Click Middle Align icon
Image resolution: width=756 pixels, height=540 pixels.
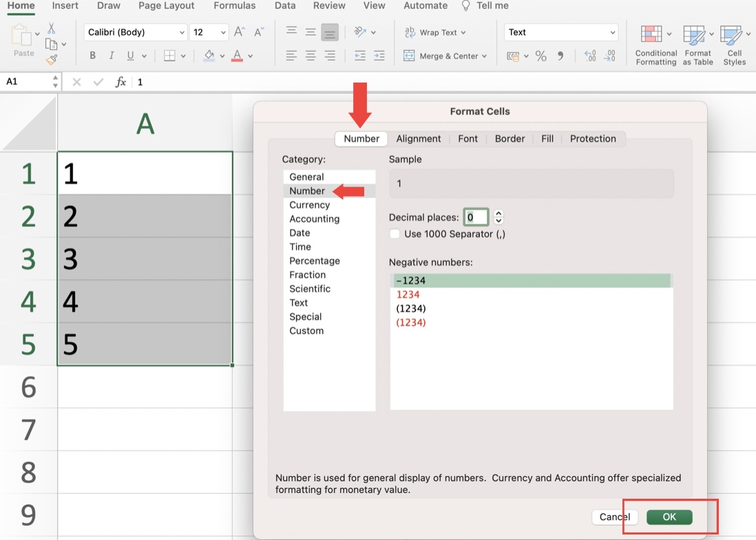pyautogui.click(x=311, y=32)
